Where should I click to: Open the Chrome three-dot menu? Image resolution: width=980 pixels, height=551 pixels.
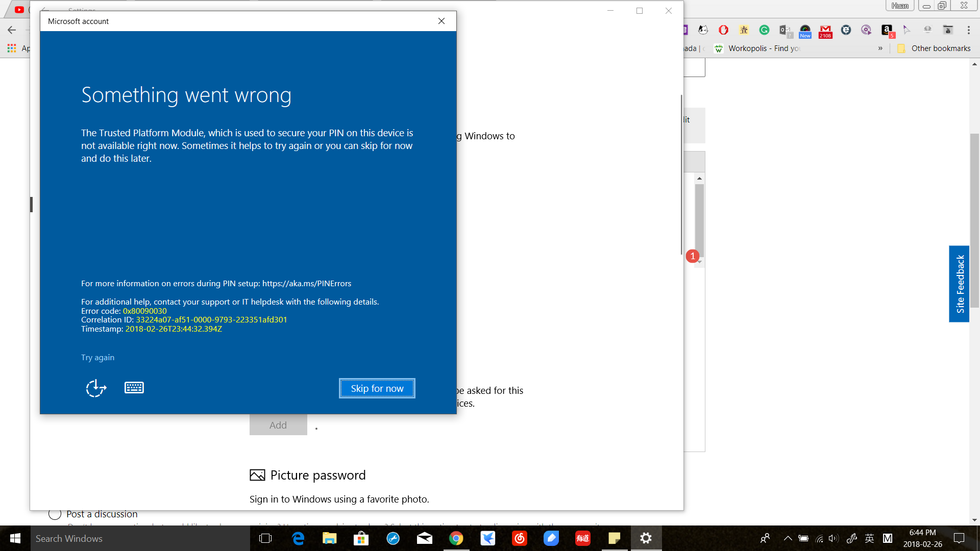(968, 30)
